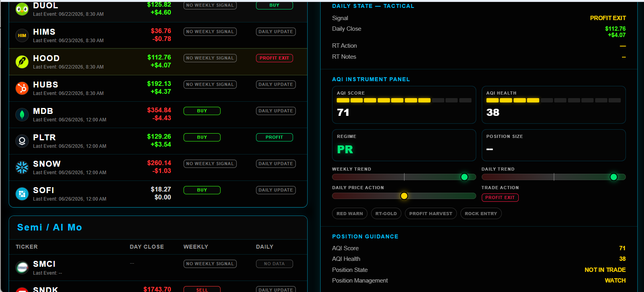Select the RT-Gold chip
This screenshot has height=292, width=644.
[x=386, y=214]
